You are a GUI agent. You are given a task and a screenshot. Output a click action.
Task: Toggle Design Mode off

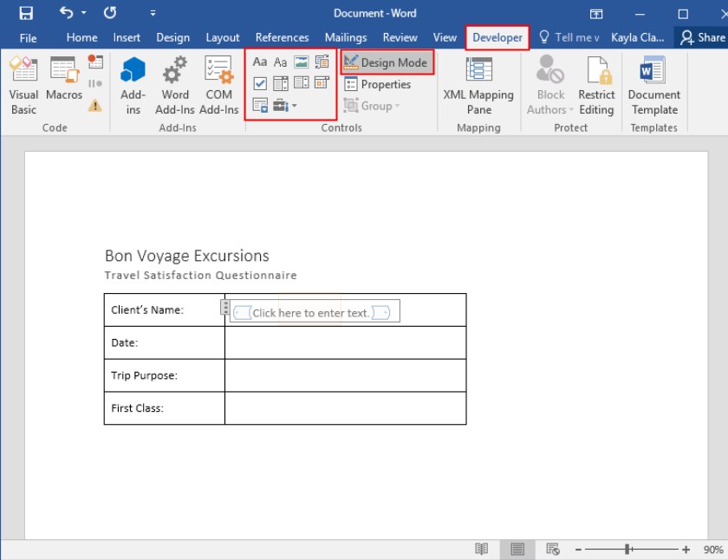point(387,62)
